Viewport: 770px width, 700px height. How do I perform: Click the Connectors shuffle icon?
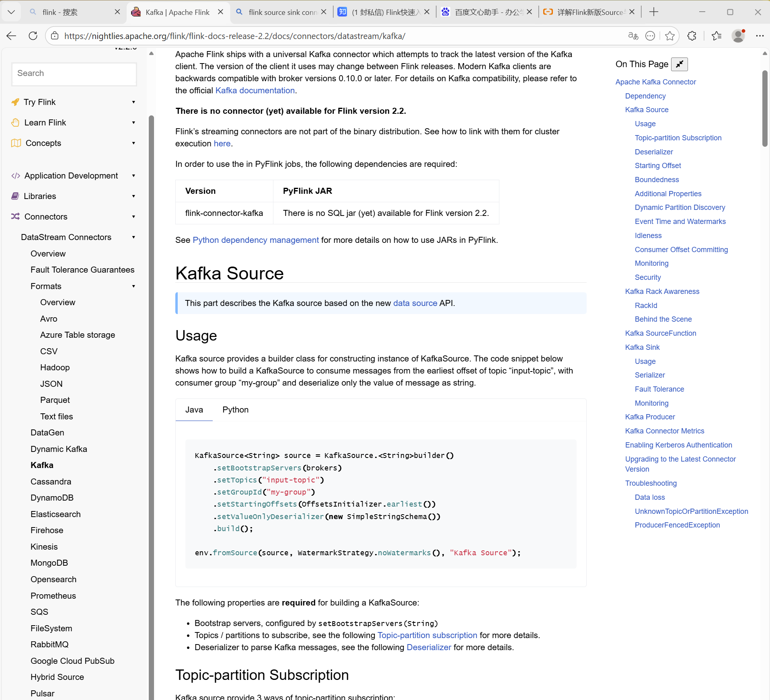pyautogui.click(x=15, y=217)
